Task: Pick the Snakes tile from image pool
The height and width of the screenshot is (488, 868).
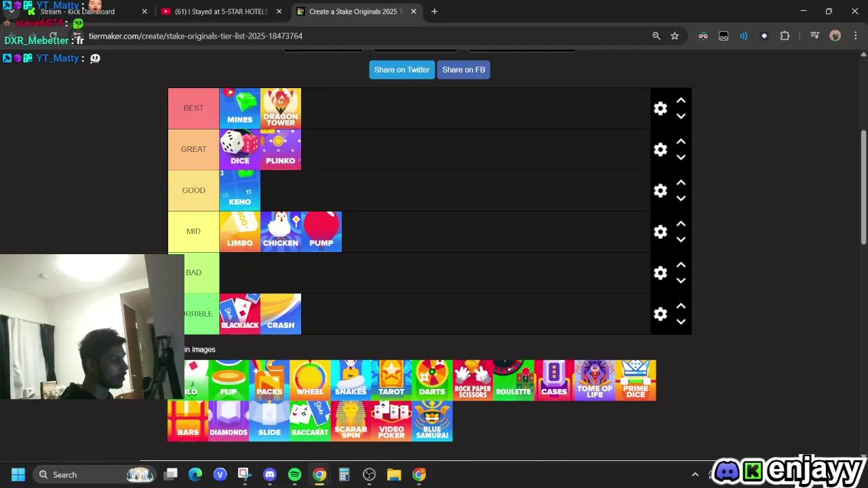Action: pos(351,380)
